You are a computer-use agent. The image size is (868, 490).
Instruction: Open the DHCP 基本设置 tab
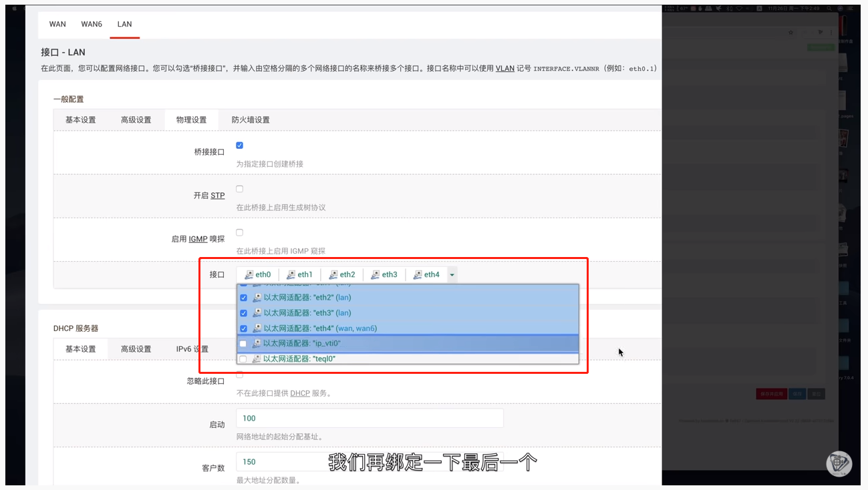81,349
